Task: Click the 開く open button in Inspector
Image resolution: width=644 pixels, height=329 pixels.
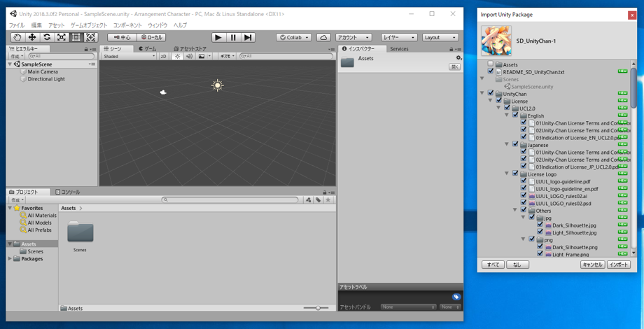Action: pyautogui.click(x=454, y=67)
